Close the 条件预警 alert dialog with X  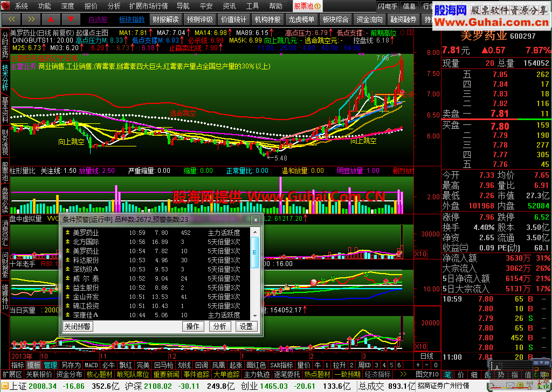[x=256, y=220]
